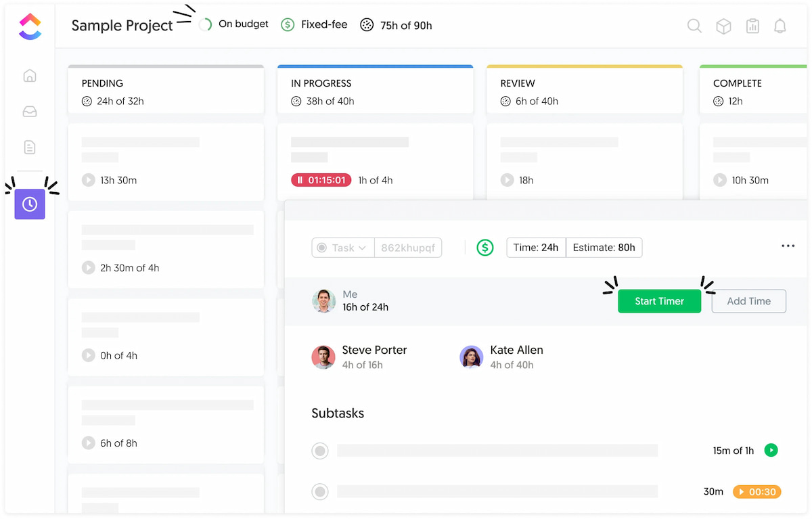
Task: Click the REVIEW column header
Action: point(517,83)
